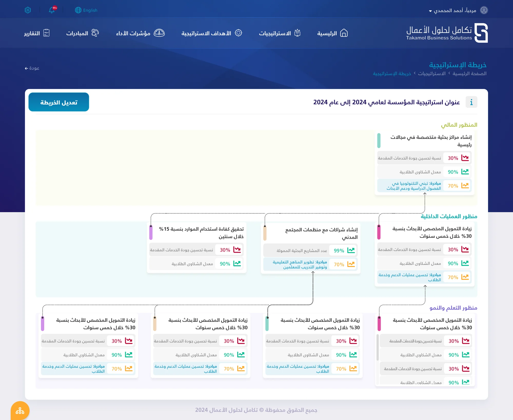Open الأهداف الاستراتيجية menu item
Image resolution: width=513 pixels, height=420 pixels.
212,33
